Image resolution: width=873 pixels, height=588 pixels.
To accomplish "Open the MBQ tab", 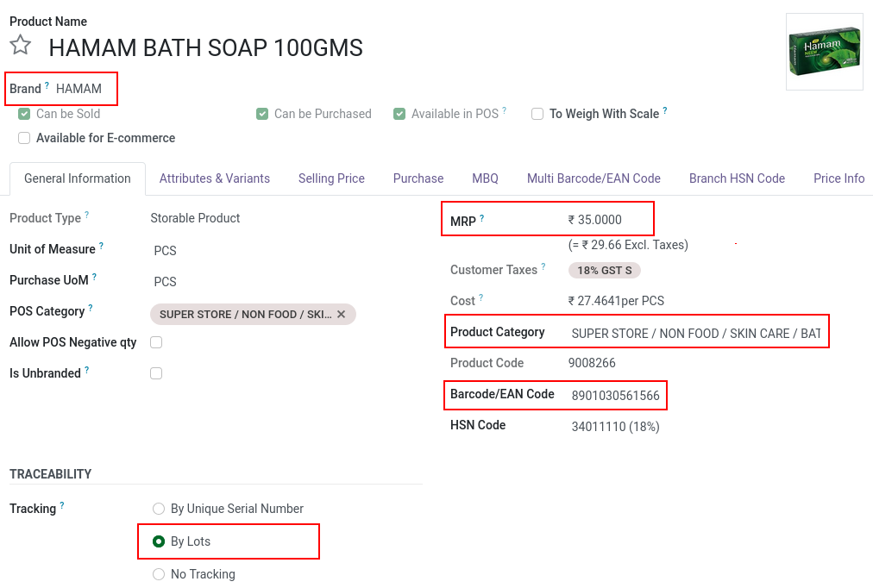I will 485,178.
